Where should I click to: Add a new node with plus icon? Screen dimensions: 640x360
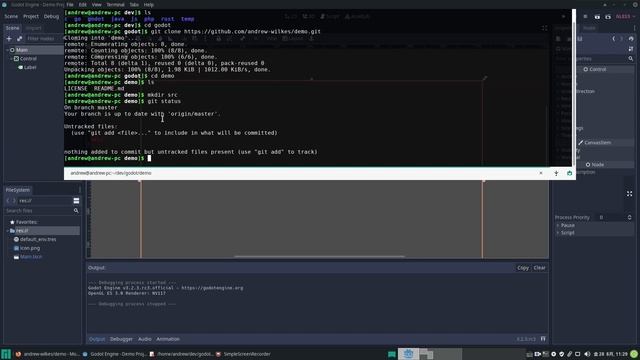9,38
